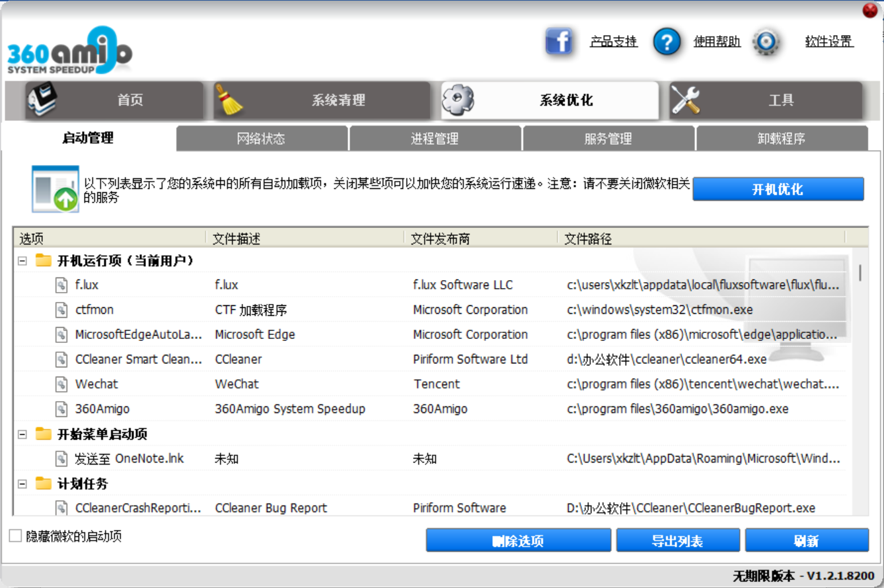Select the Tencent publisher cell
The width and height of the screenshot is (884, 588).
(437, 384)
